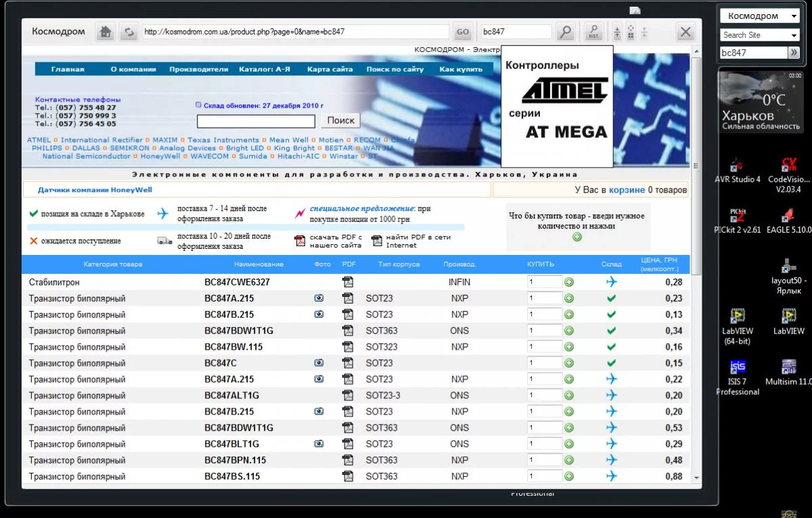Submit gadget search with the double-arrow button

click(x=794, y=53)
